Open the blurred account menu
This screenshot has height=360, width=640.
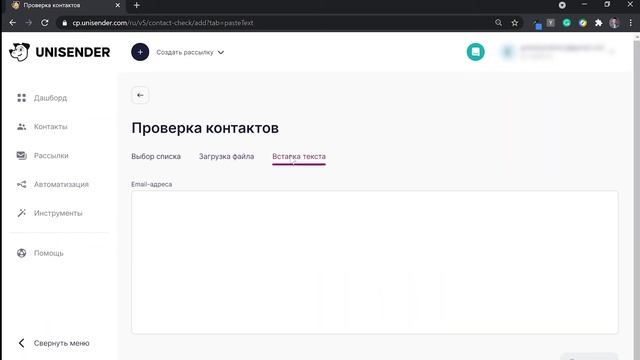tap(559, 52)
